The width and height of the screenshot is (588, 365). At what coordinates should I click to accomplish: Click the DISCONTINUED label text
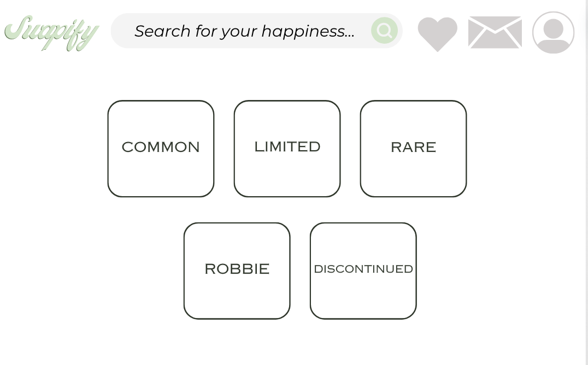363,269
